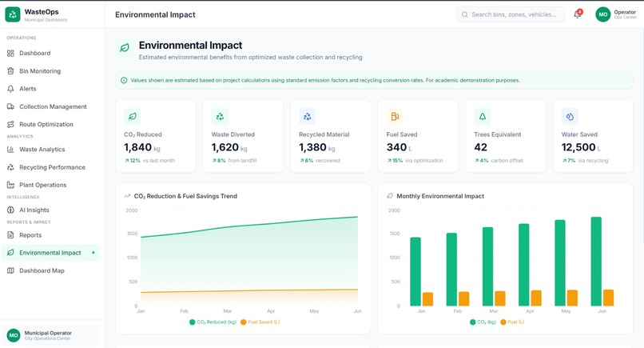
Task: Click the Fuel Saved pump icon
Action: coord(395,117)
